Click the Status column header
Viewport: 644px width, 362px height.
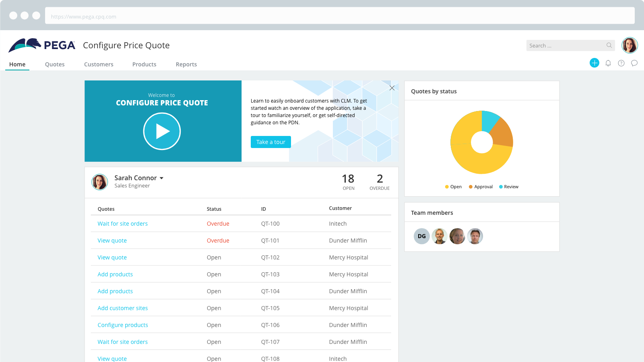(x=214, y=209)
